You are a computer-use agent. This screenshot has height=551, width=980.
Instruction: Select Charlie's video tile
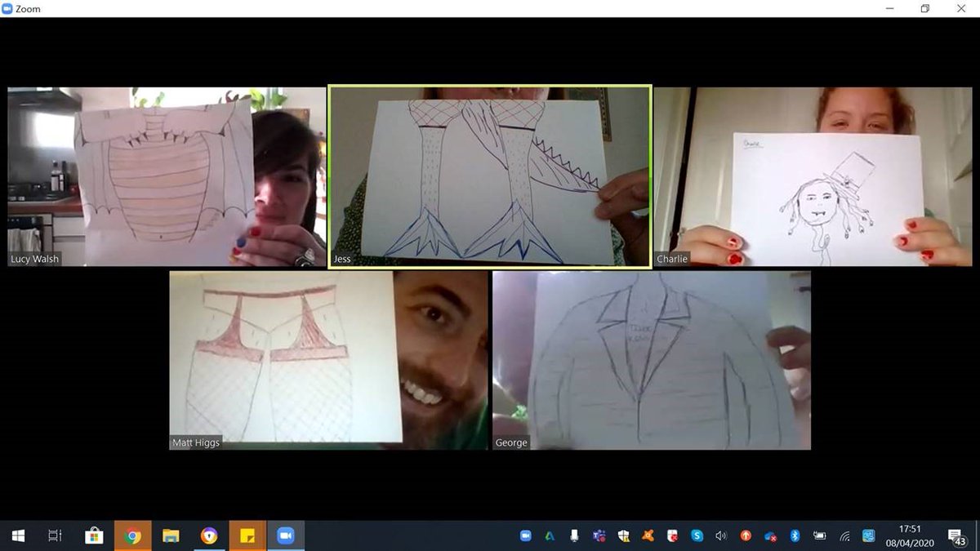point(813,177)
